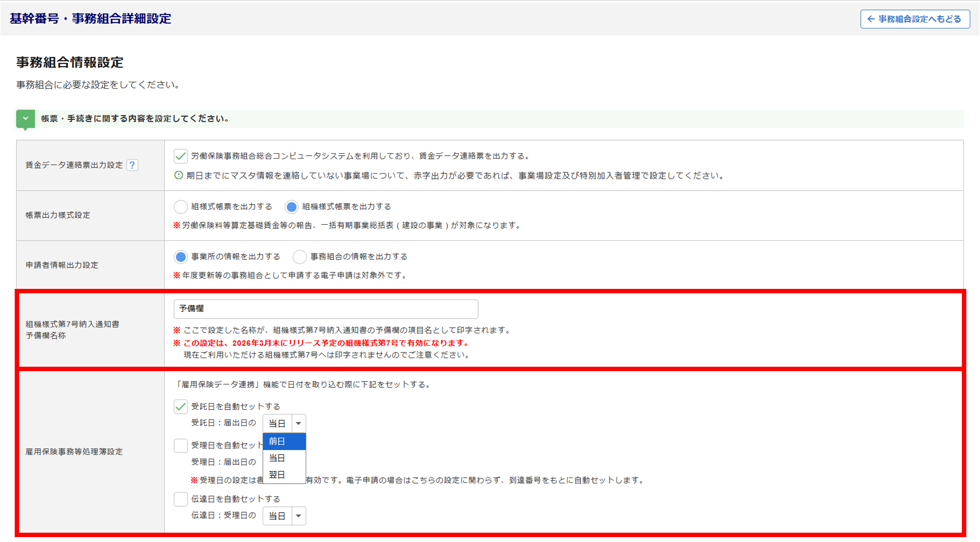
Task: Choose 翌日 from the open list
Action: pyautogui.click(x=284, y=475)
